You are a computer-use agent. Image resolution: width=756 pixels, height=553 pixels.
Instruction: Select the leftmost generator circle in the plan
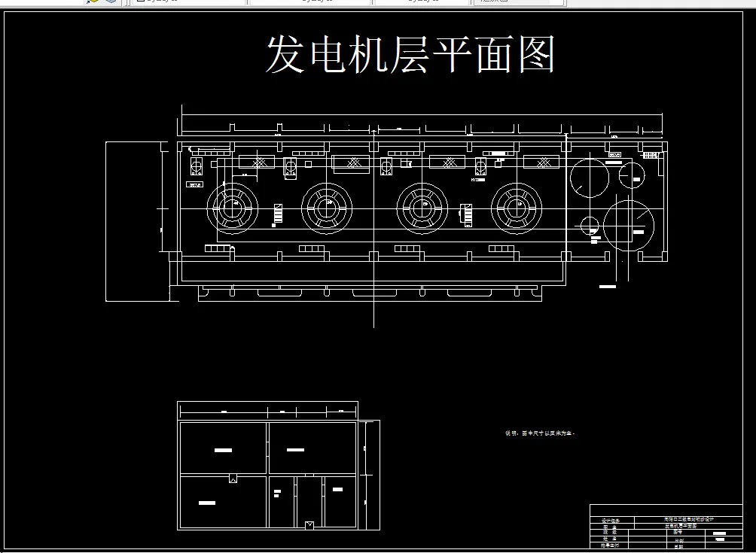232,208
